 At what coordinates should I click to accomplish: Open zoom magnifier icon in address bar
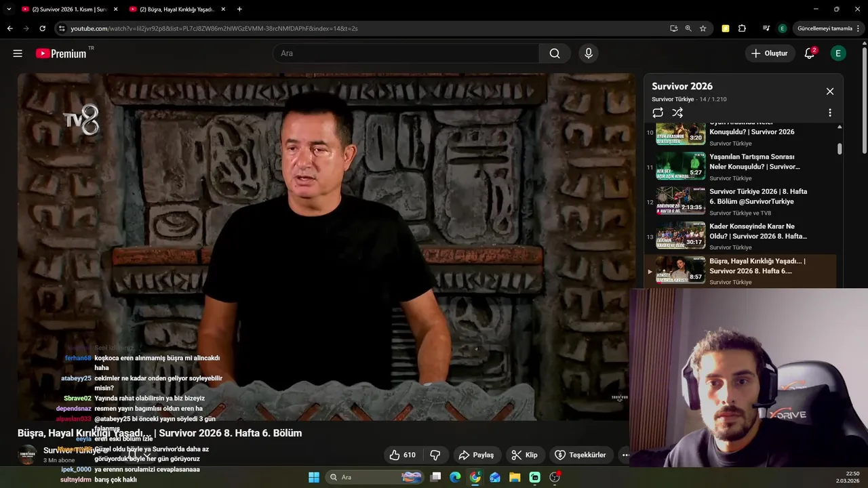coord(688,28)
